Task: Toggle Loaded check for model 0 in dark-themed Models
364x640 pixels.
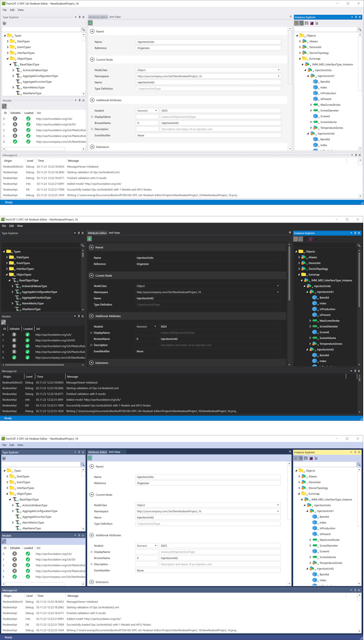Action: [28, 335]
